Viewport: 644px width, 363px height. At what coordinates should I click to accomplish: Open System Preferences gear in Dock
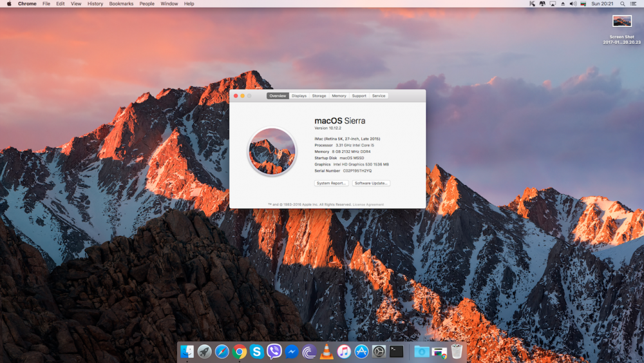tap(379, 351)
